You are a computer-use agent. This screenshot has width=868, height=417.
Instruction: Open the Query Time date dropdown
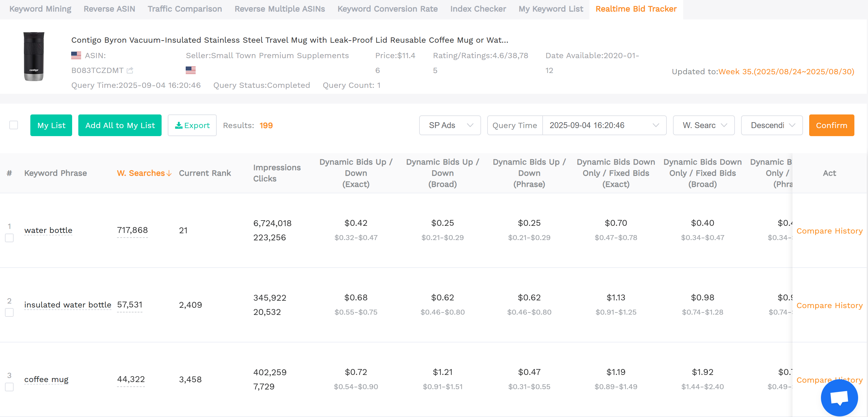(x=604, y=125)
